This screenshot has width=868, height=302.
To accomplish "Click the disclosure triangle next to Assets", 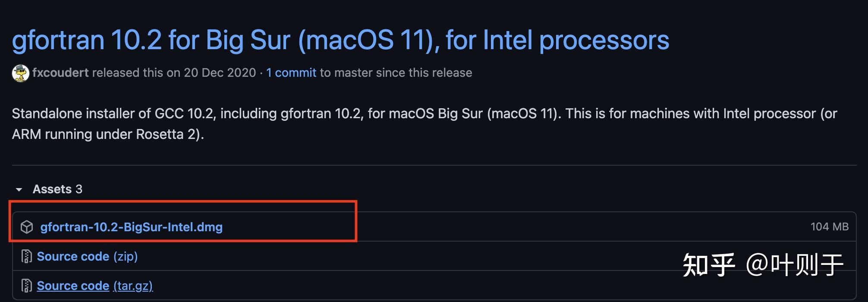I will 18,189.
